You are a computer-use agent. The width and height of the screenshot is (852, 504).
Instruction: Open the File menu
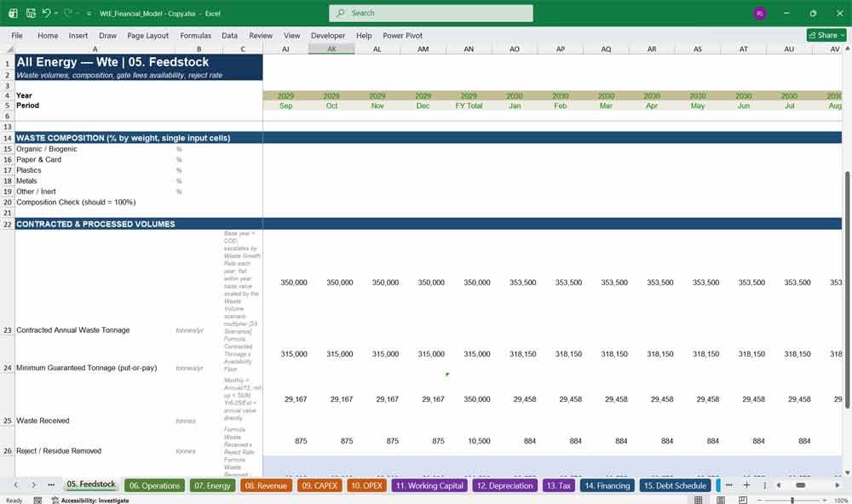(17, 35)
